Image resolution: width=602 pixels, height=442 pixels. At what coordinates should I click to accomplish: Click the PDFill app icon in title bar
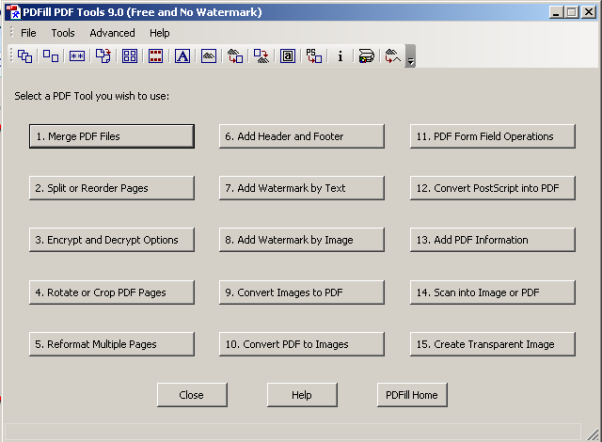click(13, 12)
